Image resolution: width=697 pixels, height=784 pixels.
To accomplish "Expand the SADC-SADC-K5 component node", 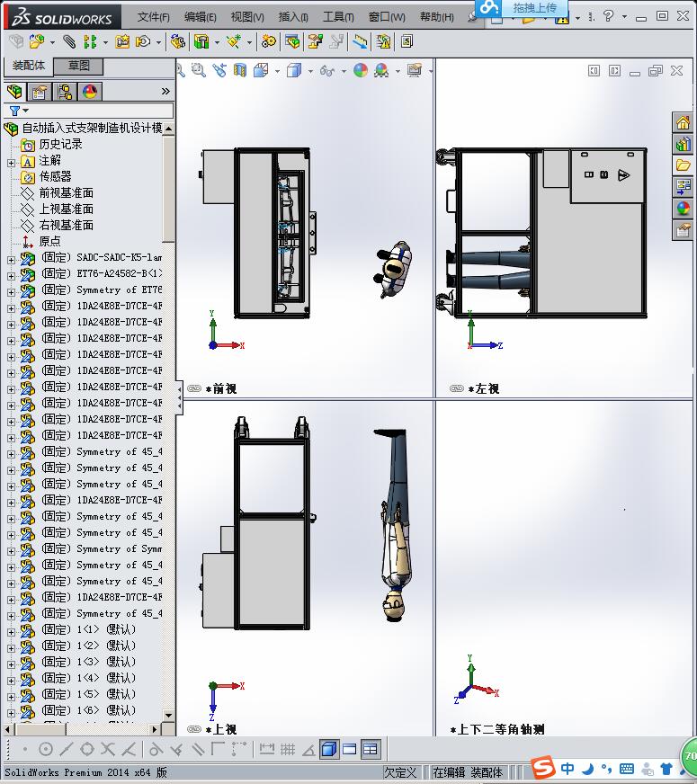I will coord(11,260).
